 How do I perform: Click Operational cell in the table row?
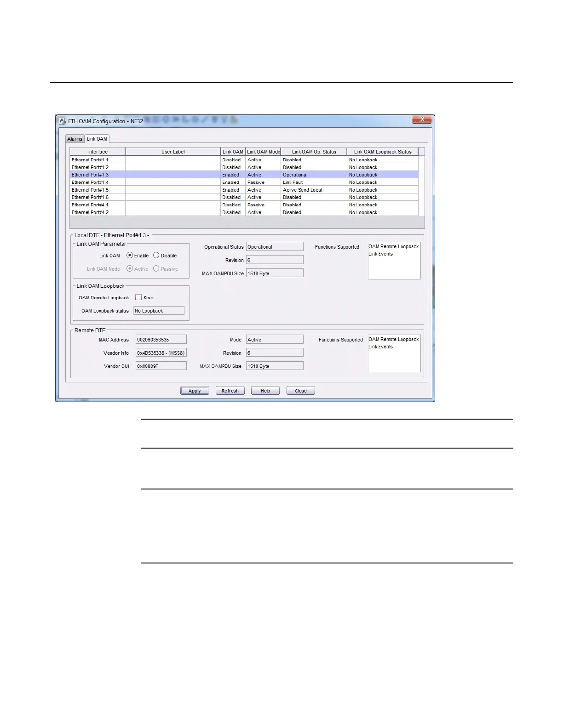coord(314,175)
